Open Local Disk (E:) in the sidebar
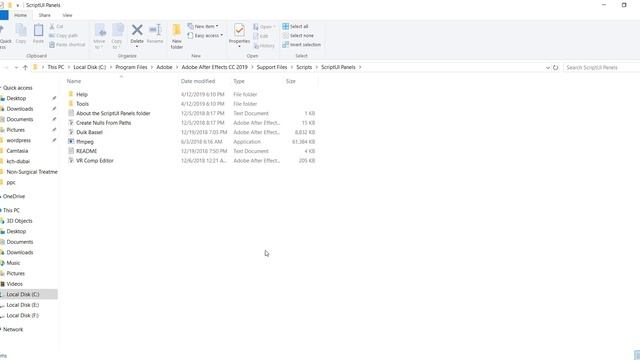Screen dimensions: 640x360 point(22,305)
